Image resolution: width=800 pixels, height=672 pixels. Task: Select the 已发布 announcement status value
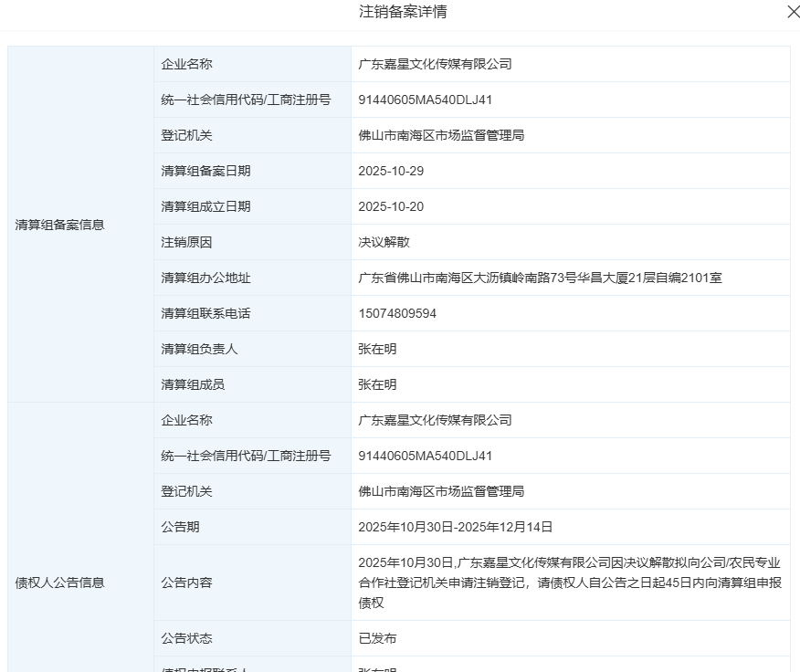tap(377, 638)
